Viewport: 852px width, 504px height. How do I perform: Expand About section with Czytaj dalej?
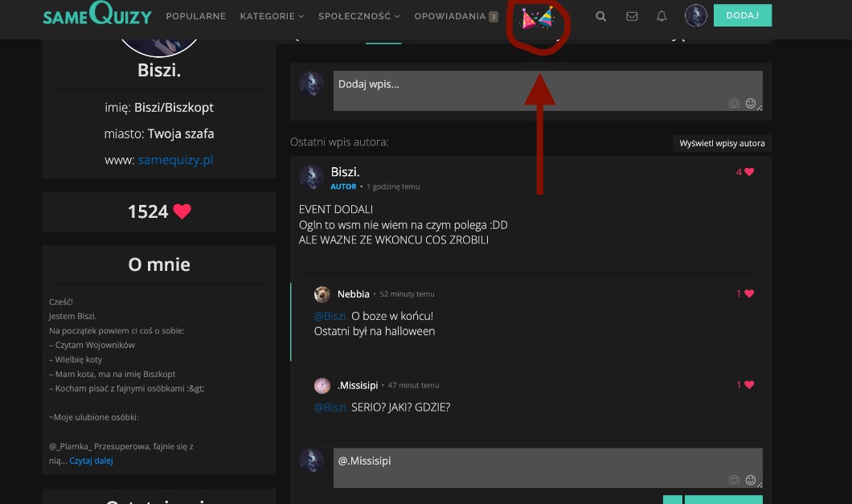(x=91, y=461)
